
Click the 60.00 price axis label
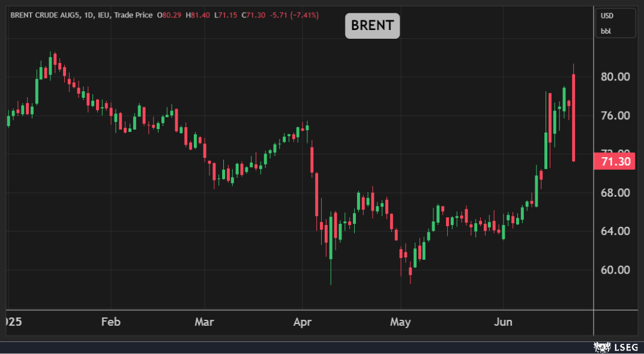(615, 270)
